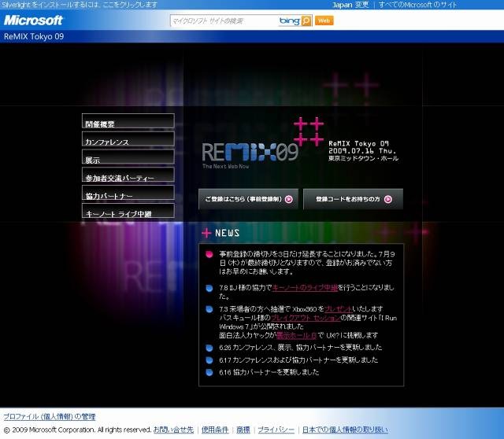Open the お問い合せ先 footer link

coord(173,430)
